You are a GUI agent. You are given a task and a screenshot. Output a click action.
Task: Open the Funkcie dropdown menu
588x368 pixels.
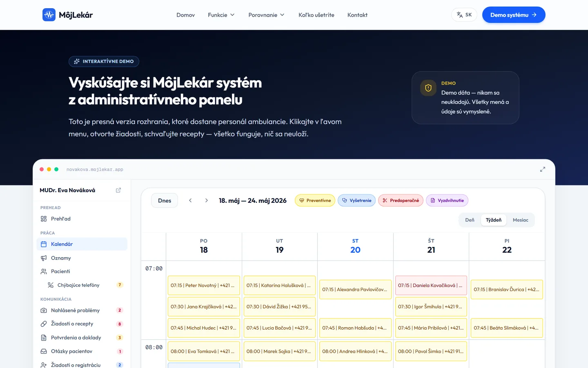[x=221, y=15]
